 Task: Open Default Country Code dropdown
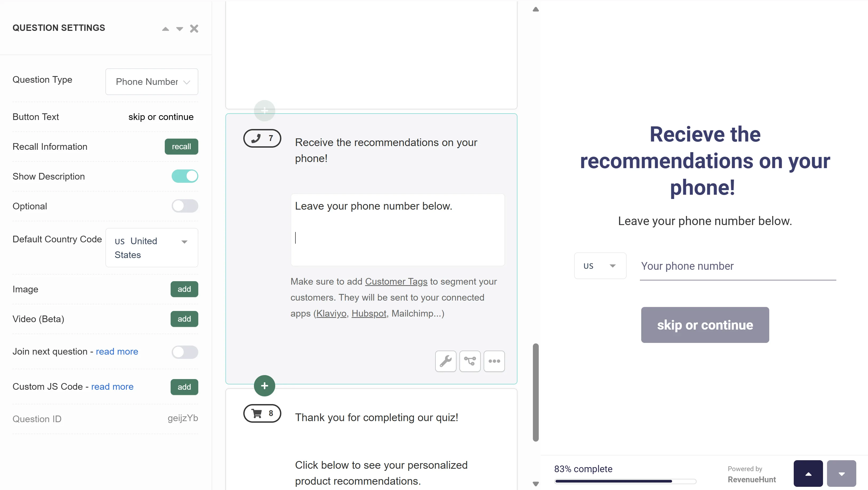click(x=152, y=247)
